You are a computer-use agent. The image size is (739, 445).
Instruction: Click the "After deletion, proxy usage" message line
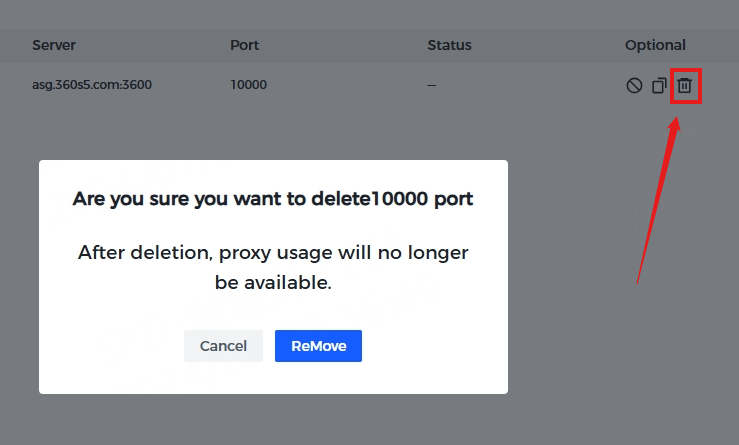coord(273,252)
